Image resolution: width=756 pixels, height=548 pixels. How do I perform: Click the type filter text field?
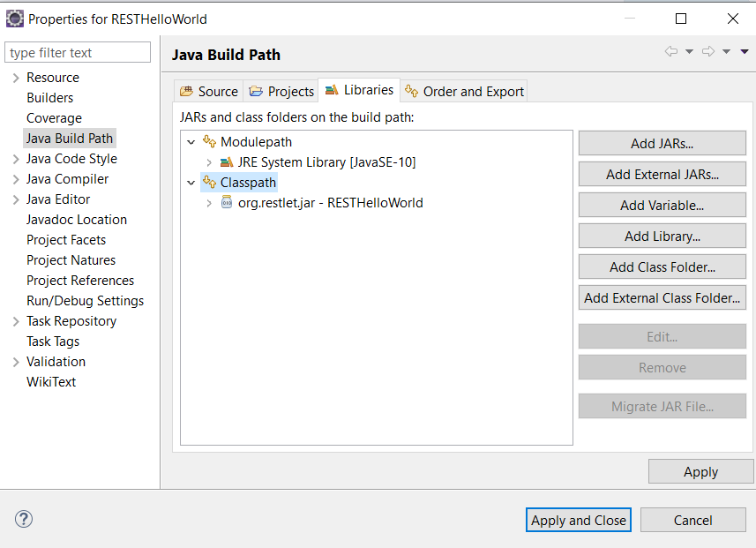point(78,53)
